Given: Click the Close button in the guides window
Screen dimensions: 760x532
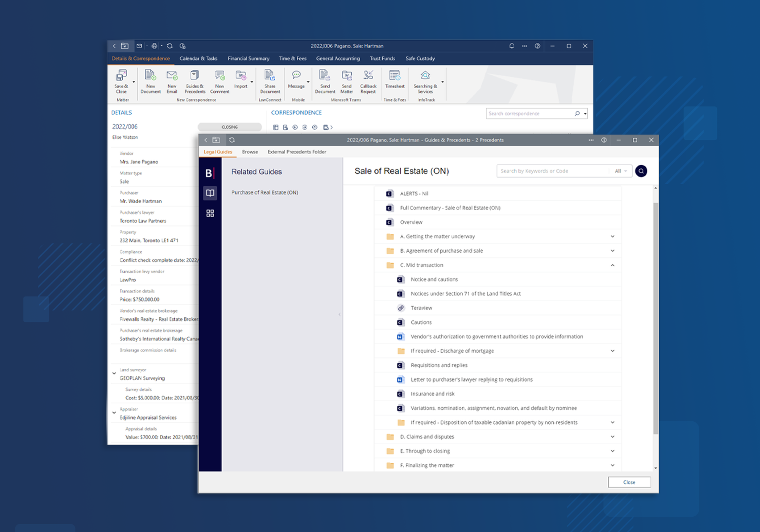Looking at the screenshot, I should (x=629, y=482).
